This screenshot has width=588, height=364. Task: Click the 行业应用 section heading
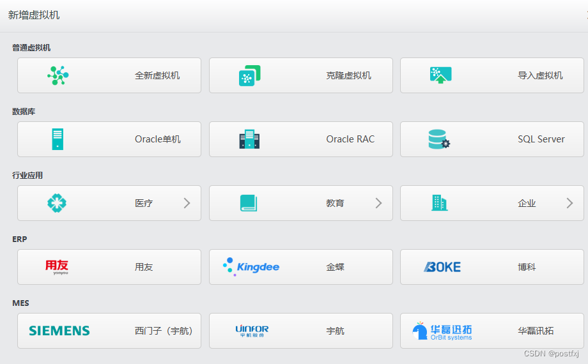pyautogui.click(x=27, y=175)
